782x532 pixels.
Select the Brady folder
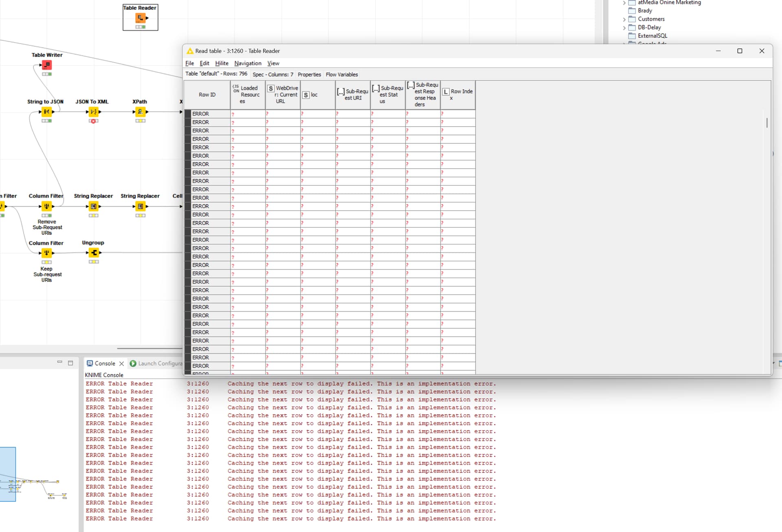pos(640,11)
